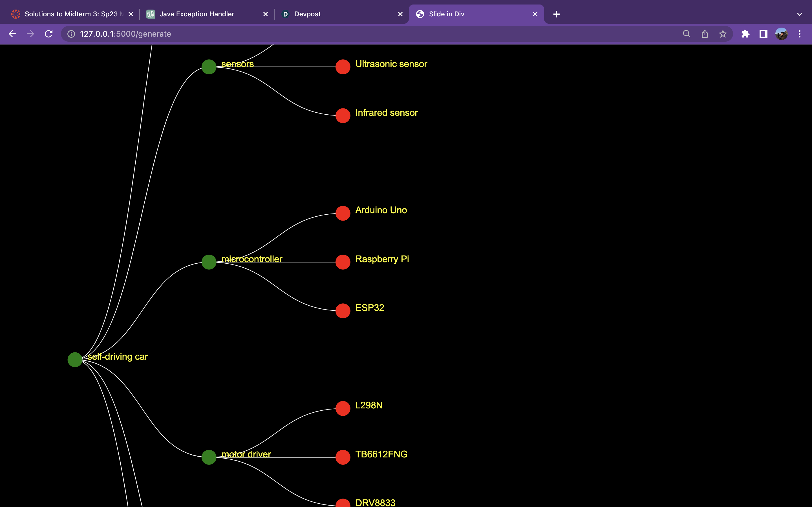This screenshot has height=507, width=812.
Task: Open Chrome's three-dot menu
Action: coord(800,34)
